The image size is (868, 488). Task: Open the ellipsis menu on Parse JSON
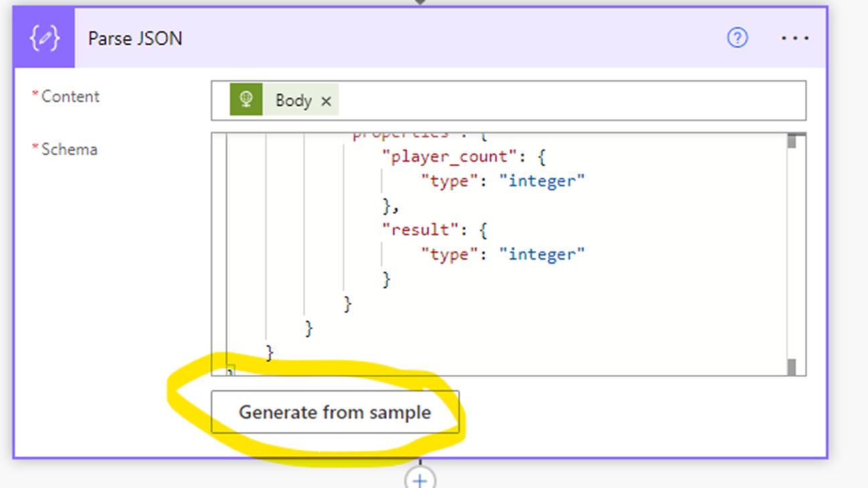pyautogui.click(x=795, y=38)
